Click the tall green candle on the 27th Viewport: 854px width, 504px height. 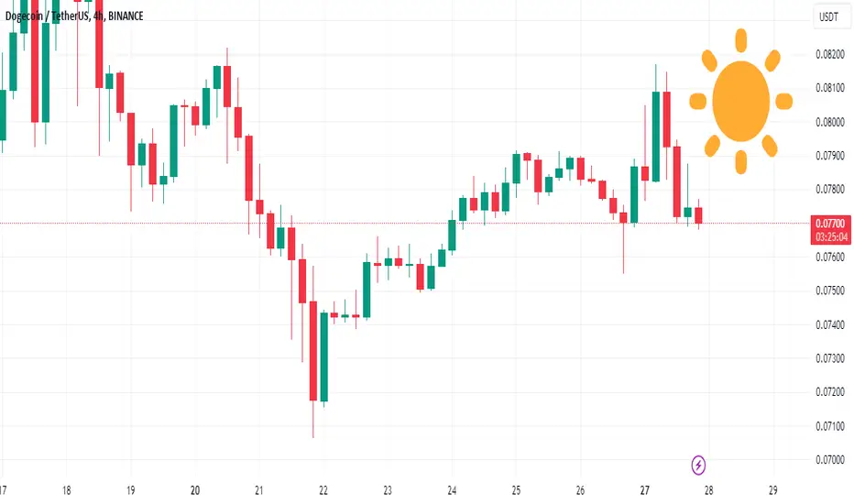tap(656, 137)
